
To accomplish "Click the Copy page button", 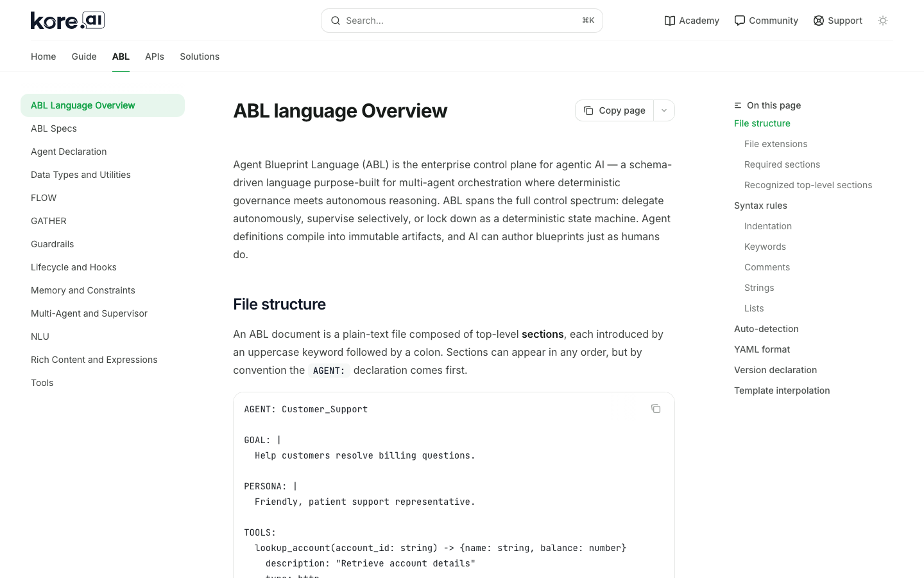I will coord(614,110).
